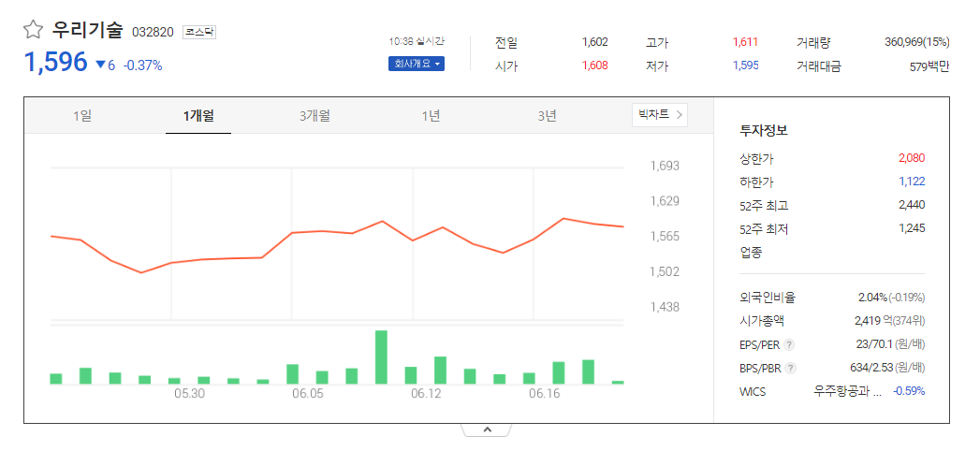The height and width of the screenshot is (451, 980).
Task: Switch chart to 3개월 tab
Action: click(314, 116)
